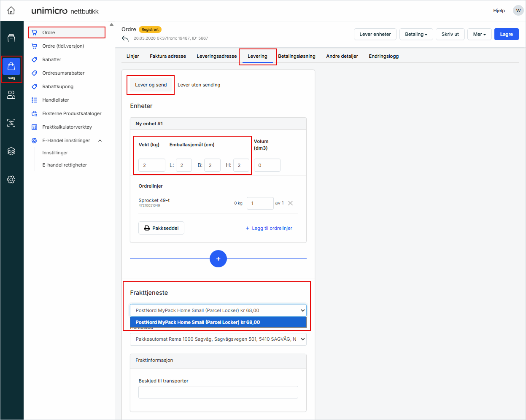Screen dimensions: 526x420
Task: Open the Fraktjeneste dropdown
Action: [218, 310]
